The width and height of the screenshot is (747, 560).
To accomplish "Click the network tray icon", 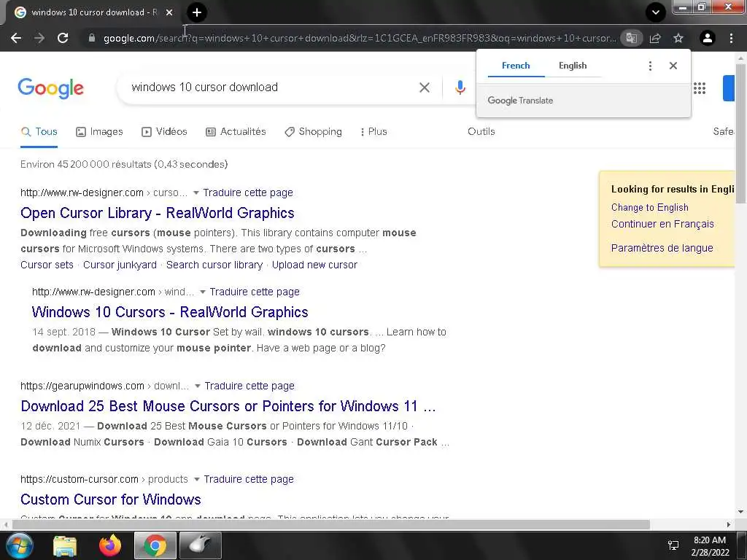I will 673,545.
